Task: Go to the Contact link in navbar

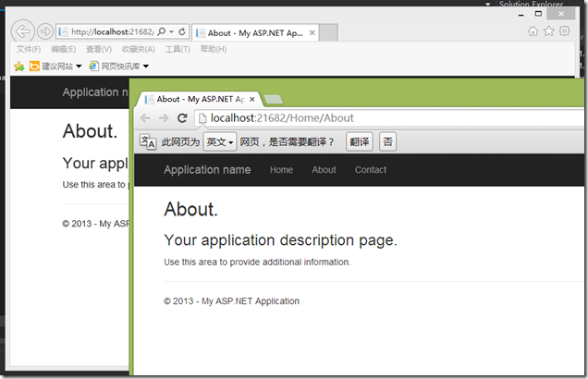Action: (x=371, y=170)
